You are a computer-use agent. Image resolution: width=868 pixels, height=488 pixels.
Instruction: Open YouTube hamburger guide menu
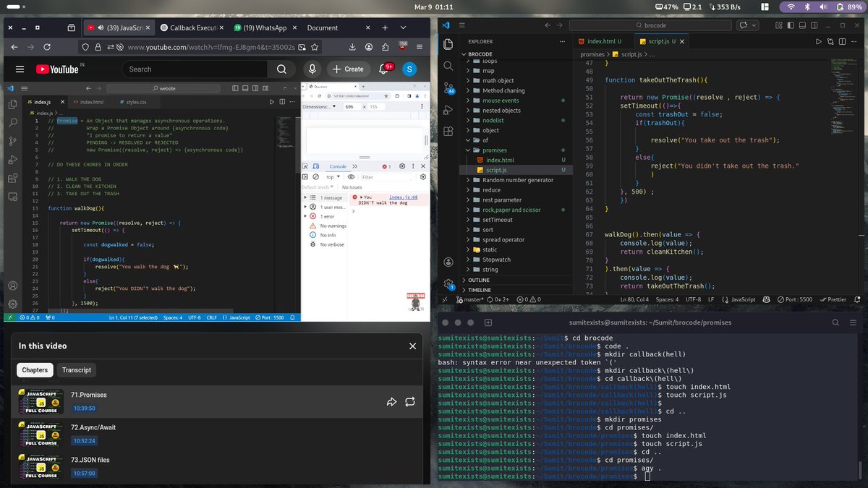(x=20, y=69)
